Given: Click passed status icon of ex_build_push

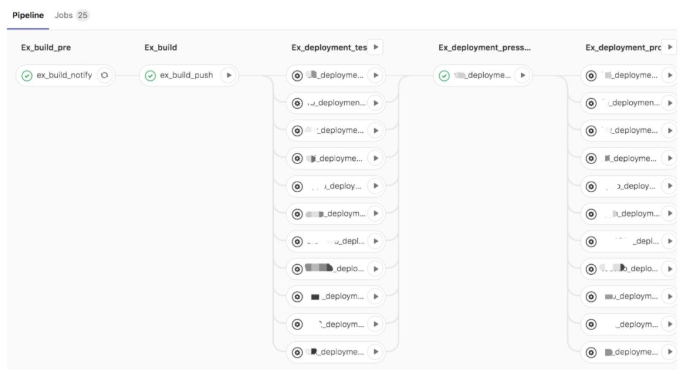Looking at the screenshot, I should pos(150,76).
